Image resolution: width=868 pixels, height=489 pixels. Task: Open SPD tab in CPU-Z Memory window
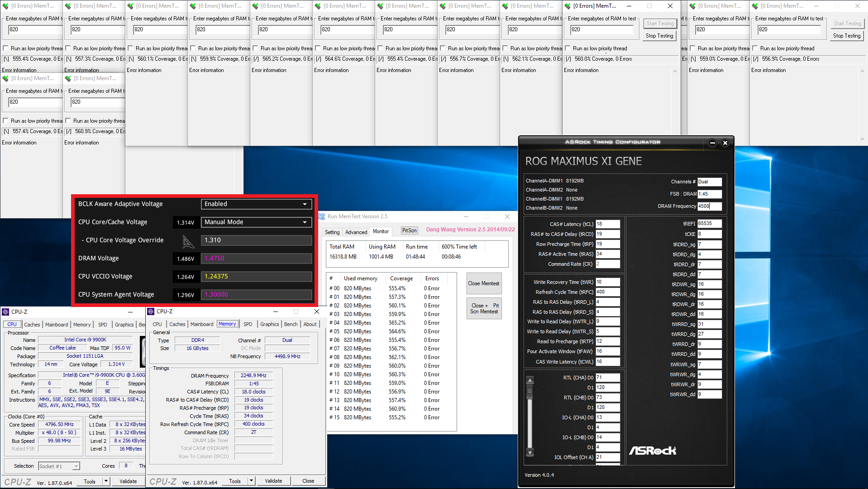[x=248, y=324]
